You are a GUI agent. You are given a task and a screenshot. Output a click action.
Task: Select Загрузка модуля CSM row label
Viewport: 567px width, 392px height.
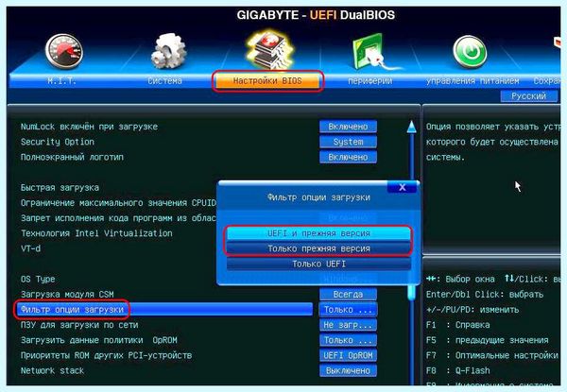coord(67,295)
